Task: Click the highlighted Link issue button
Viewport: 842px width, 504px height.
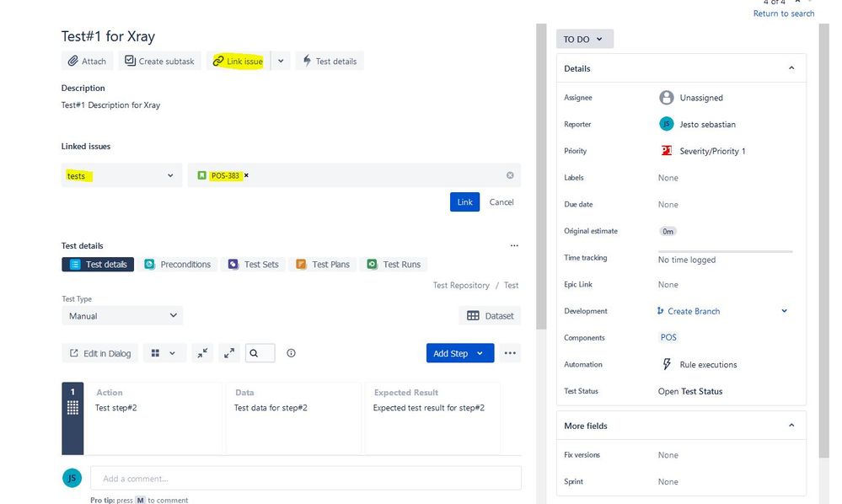Action: [x=238, y=62]
